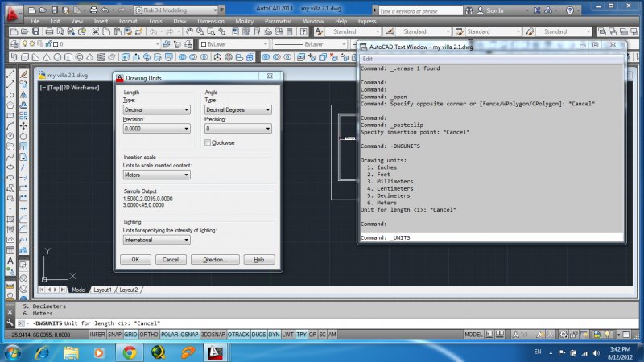Open the ByLayer color dropdown
The height and width of the screenshot is (362, 644).
234,44
